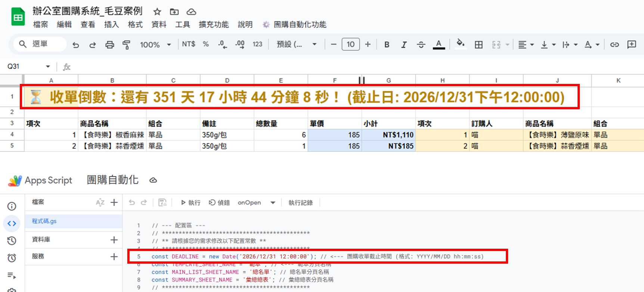The height and width of the screenshot is (292, 644).
Task: Open the borders tool
Action: point(479,45)
